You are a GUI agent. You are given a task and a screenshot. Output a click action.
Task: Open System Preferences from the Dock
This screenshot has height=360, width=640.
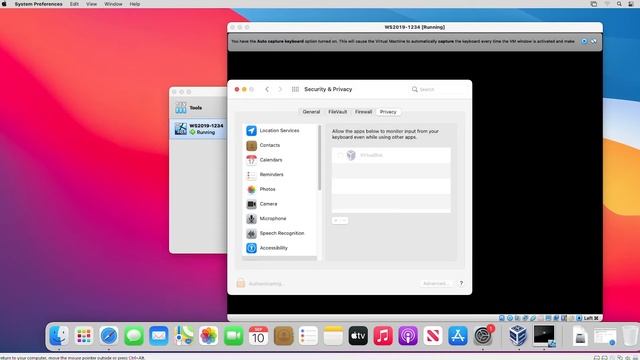click(483, 336)
